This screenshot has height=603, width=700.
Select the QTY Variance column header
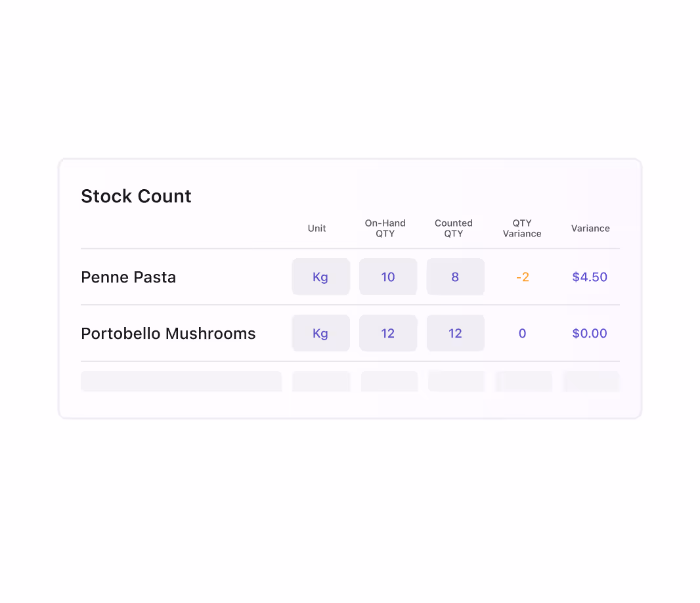pyautogui.click(x=522, y=229)
